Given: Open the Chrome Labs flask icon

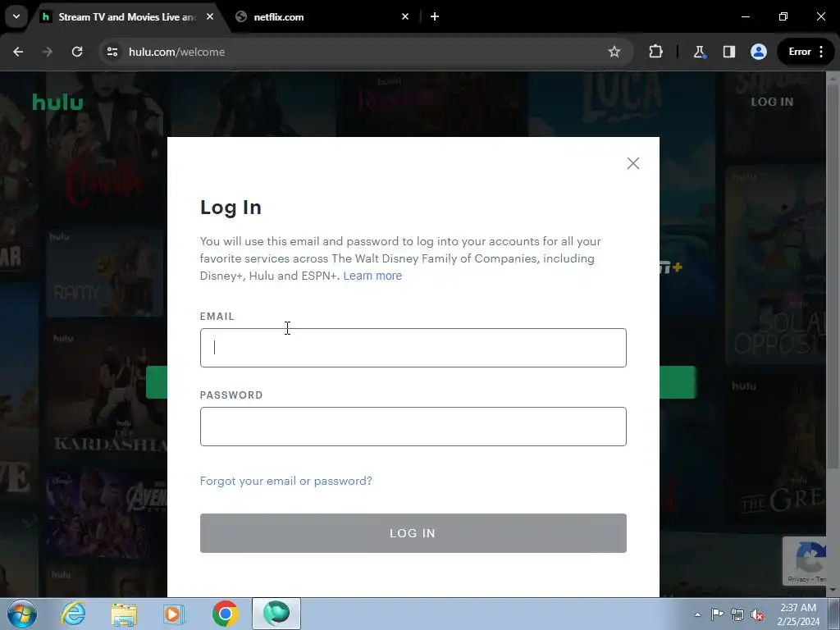Looking at the screenshot, I should [699, 52].
